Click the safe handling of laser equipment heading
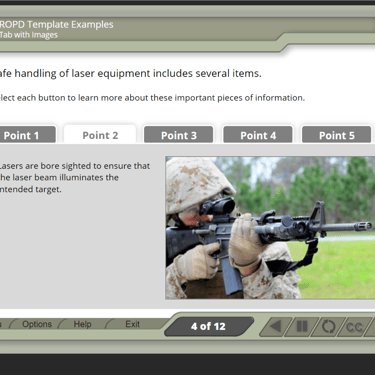Image resolution: width=375 pixels, height=375 pixels. 131,73
